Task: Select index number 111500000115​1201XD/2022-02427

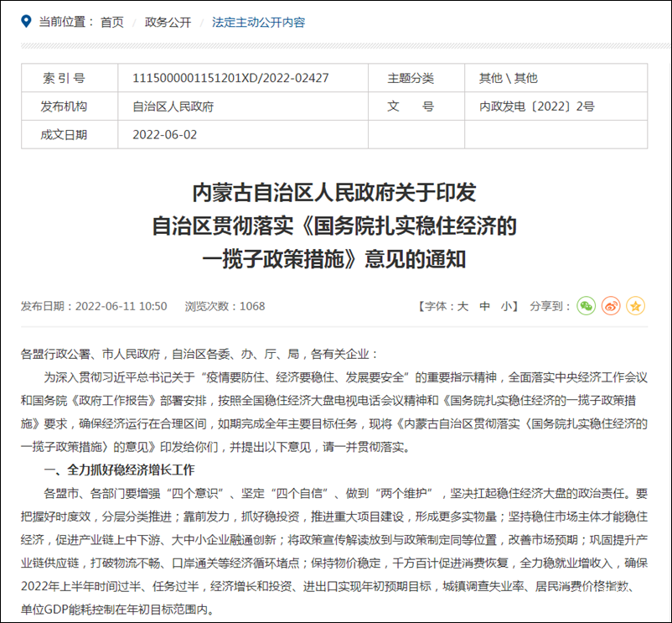Action: coord(230,78)
